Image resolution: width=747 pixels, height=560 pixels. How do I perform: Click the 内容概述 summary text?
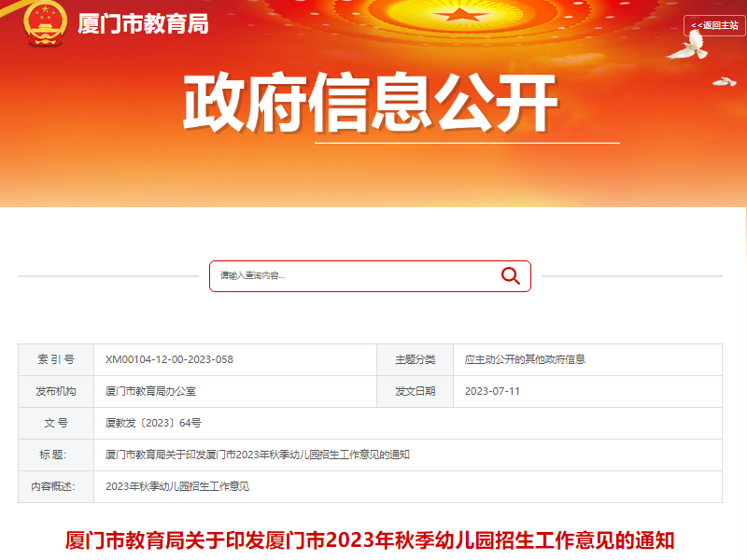click(177, 486)
